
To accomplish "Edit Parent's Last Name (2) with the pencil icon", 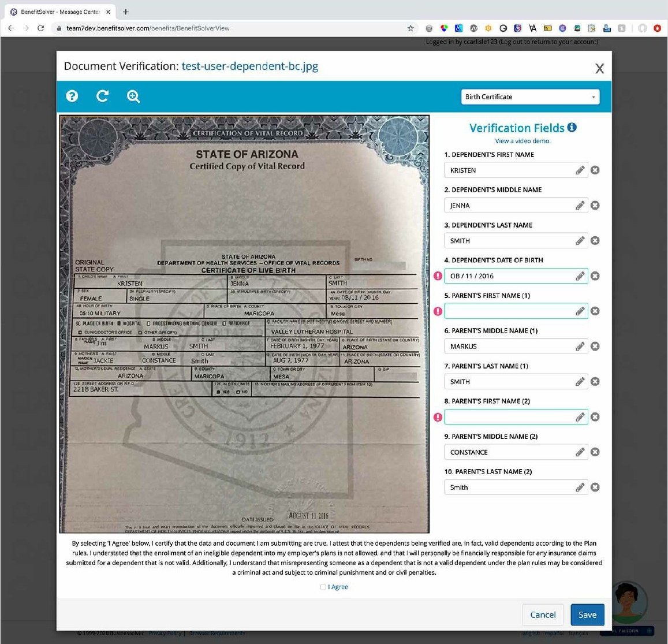I will pyautogui.click(x=580, y=487).
